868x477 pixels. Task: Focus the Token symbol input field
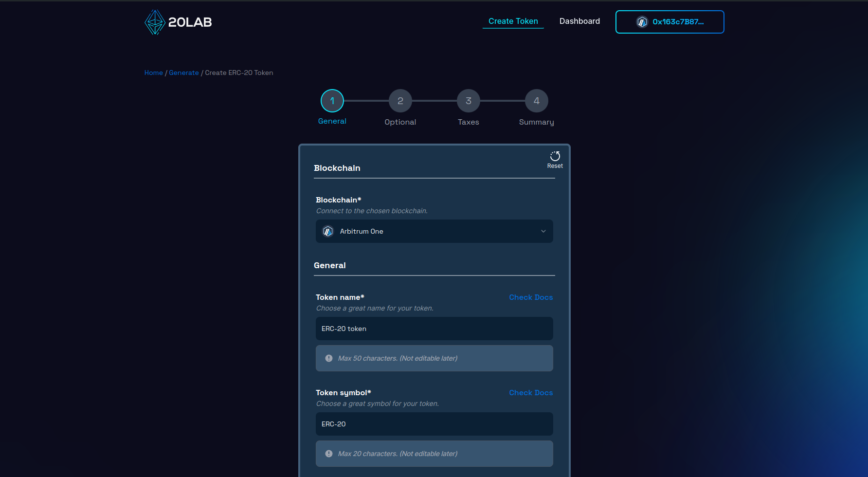tap(434, 424)
